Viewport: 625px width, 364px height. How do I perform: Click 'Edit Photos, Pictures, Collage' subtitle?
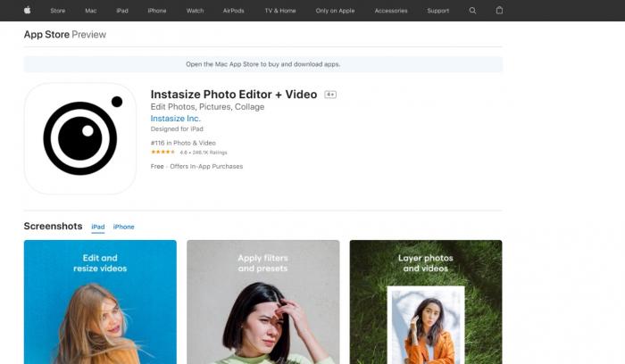tap(207, 107)
